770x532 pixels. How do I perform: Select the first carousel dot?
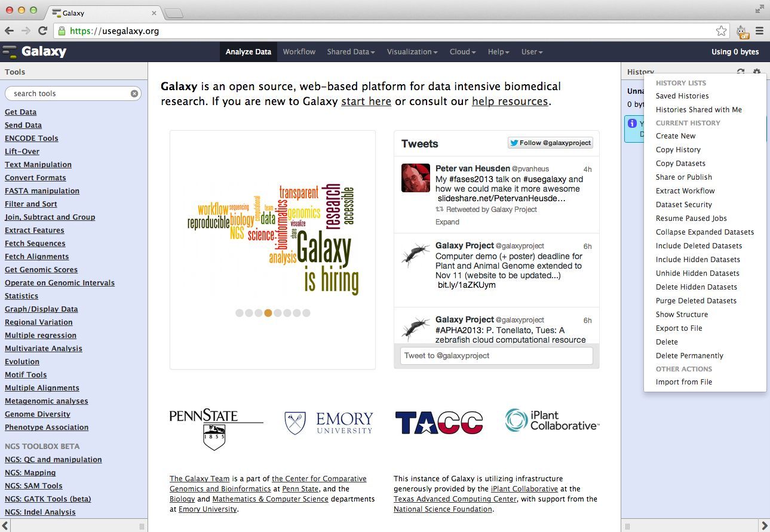240,313
